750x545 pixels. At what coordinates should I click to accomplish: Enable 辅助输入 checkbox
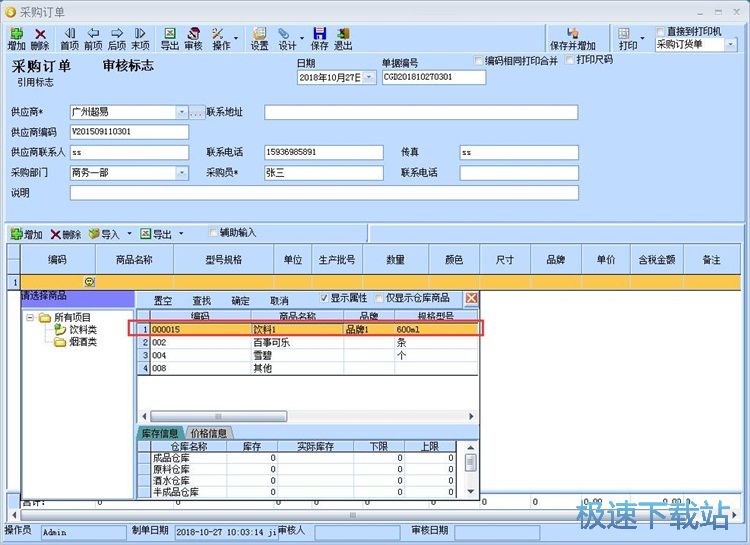click(214, 233)
